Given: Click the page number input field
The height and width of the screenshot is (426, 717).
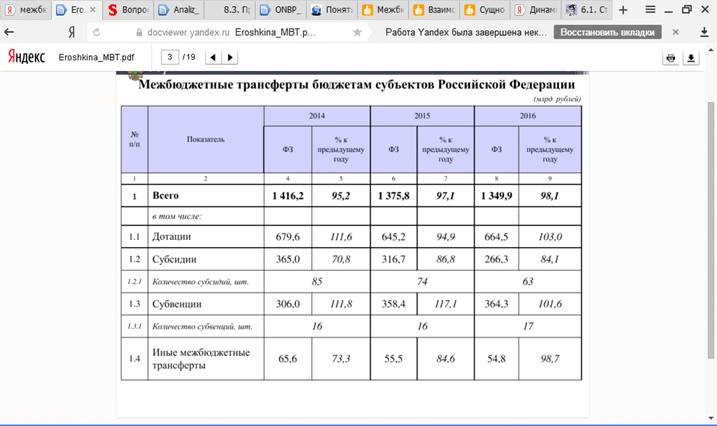Looking at the screenshot, I should 171,57.
